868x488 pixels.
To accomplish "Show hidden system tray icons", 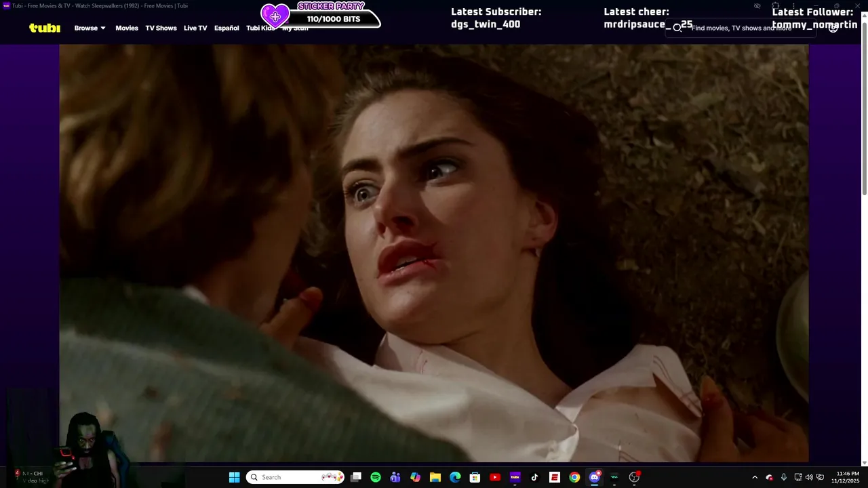I will (755, 477).
